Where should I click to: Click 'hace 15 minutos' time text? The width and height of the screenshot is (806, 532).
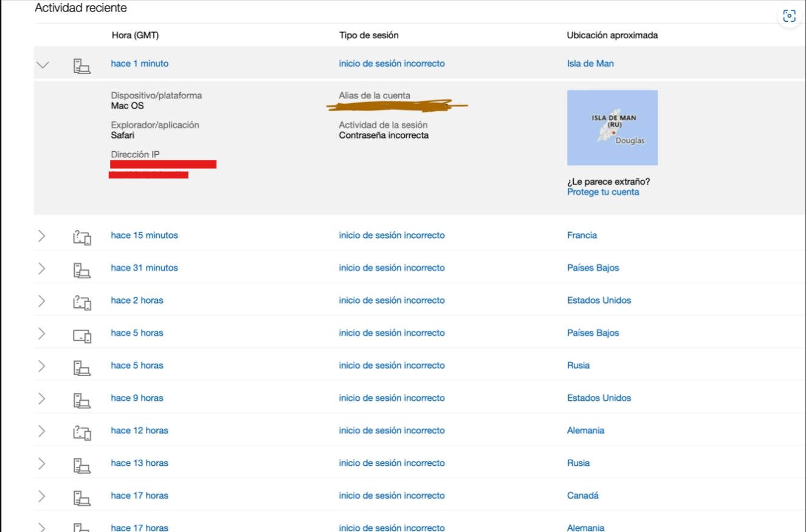click(145, 235)
